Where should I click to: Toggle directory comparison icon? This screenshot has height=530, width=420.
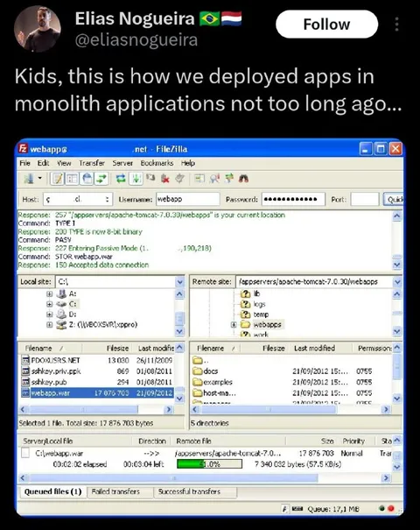point(214,179)
